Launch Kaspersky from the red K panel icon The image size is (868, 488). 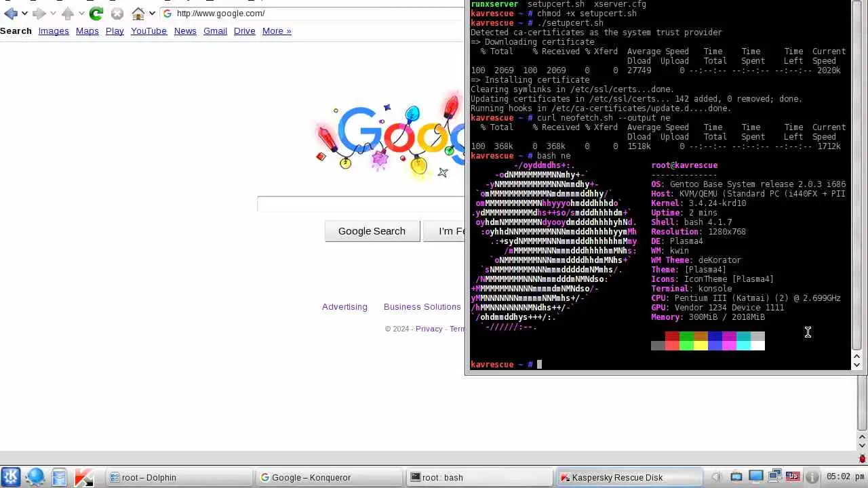pos(84,477)
